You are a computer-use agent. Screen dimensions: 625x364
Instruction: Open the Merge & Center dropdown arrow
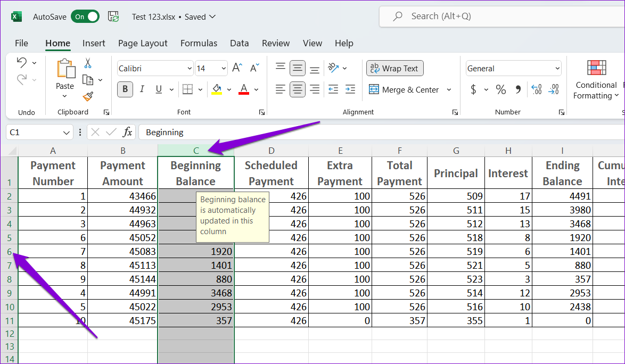449,90
